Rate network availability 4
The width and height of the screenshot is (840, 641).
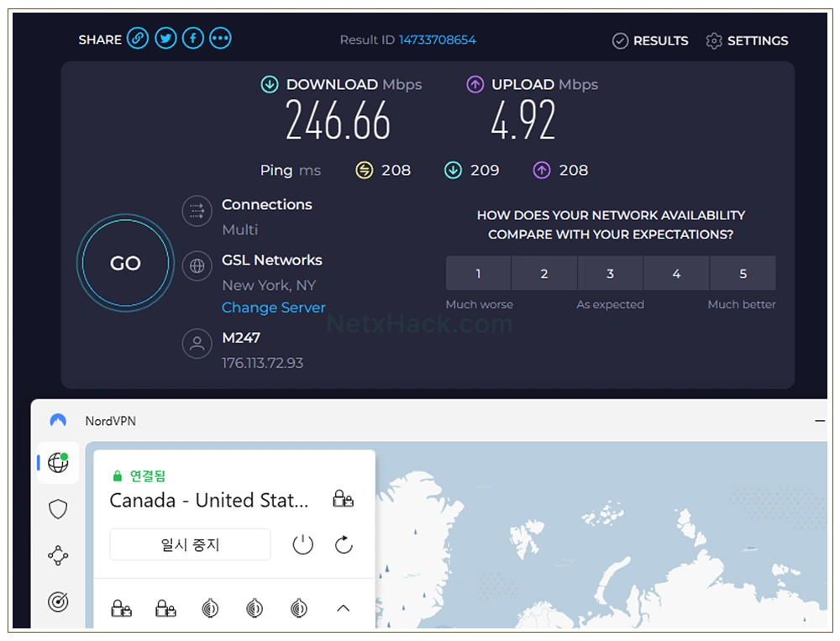(x=676, y=273)
